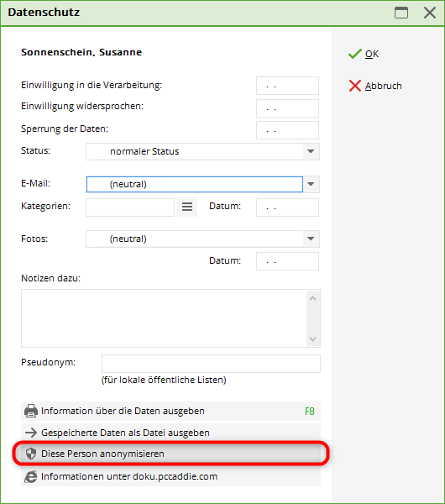Click into the Pseudonym text field
Screen dimensions: 445x504
tap(211, 364)
